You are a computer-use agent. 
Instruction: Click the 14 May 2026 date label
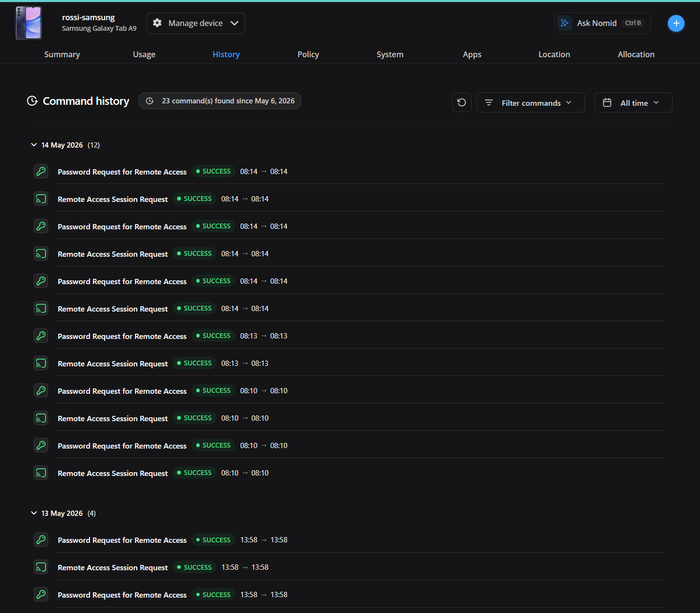tap(62, 145)
